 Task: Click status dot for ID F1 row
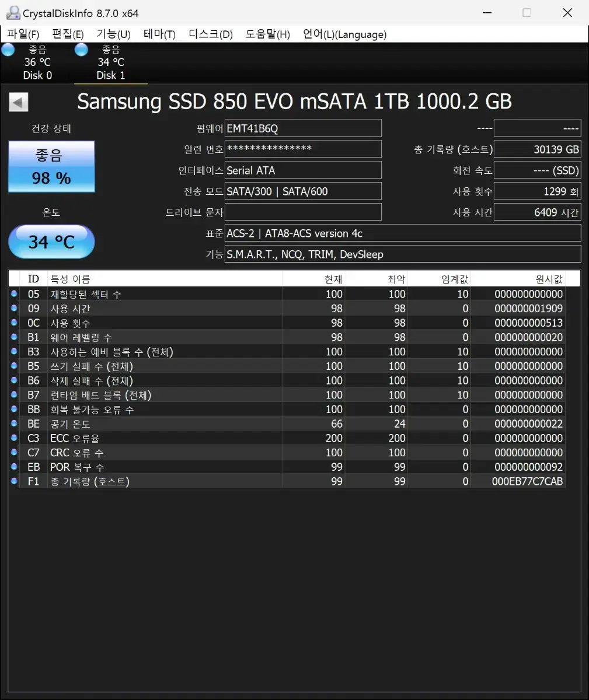click(14, 481)
